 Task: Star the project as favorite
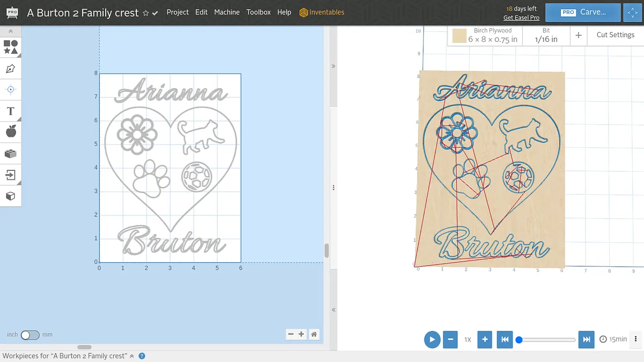coord(145,13)
